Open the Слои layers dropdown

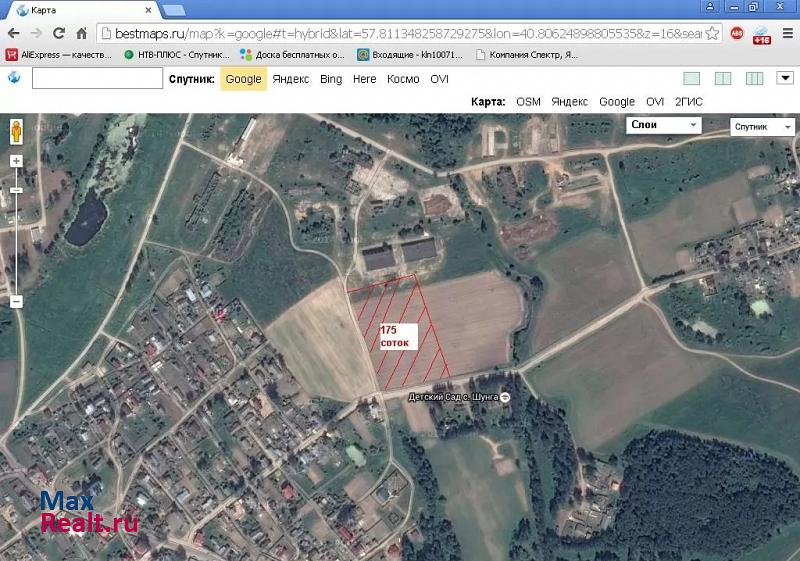pyautogui.click(x=664, y=125)
